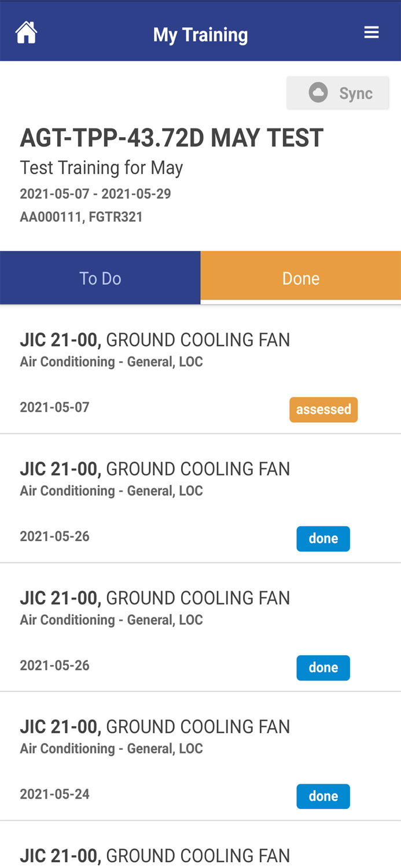Click the cloud icon in Sync

[x=318, y=93]
